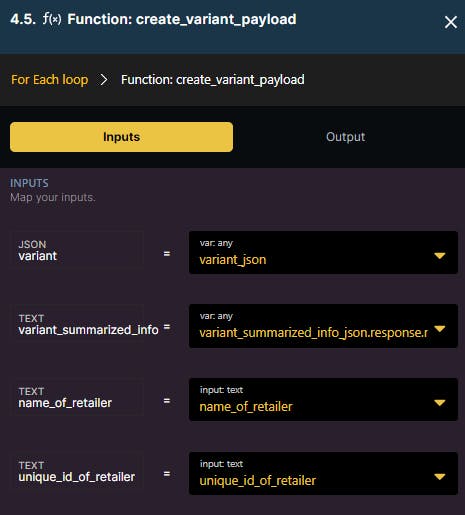This screenshot has height=515, width=465.
Task: Go back to For Each loop breadcrumb
Action: (x=50, y=80)
